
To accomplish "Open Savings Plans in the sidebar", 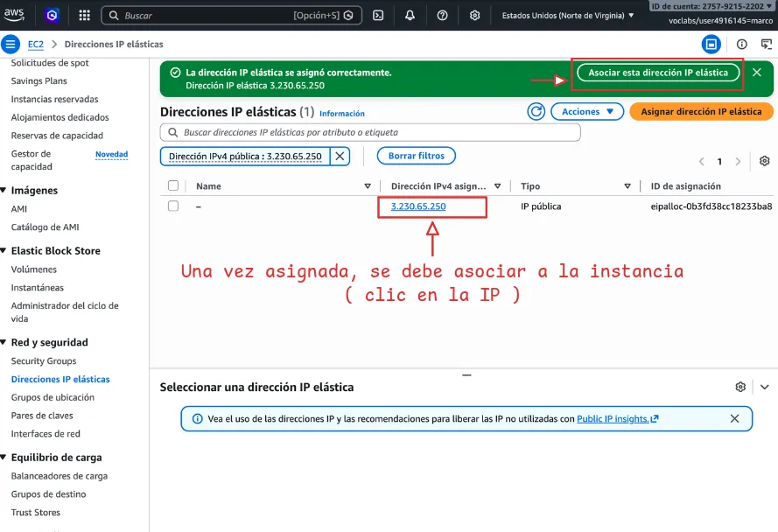I will [x=39, y=80].
